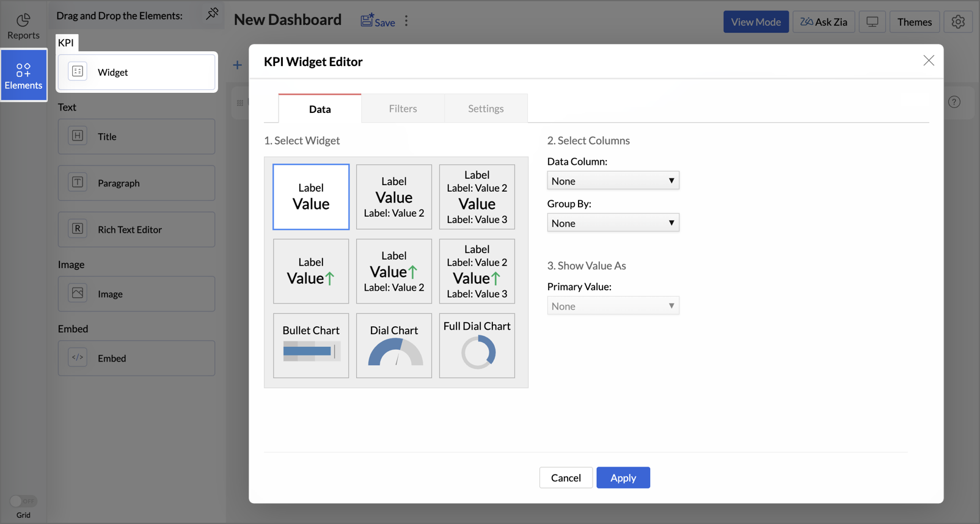Select the Dial Chart widget

[x=394, y=346]
